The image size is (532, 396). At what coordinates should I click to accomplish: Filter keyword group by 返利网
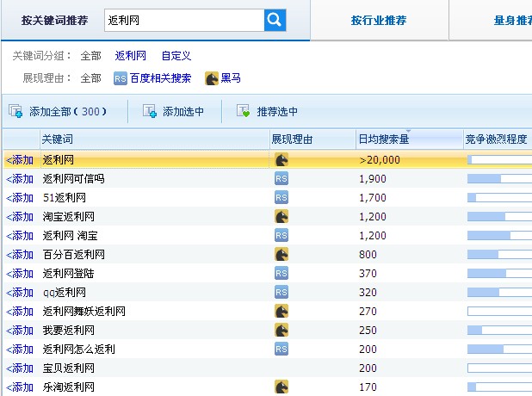[131, 56]
